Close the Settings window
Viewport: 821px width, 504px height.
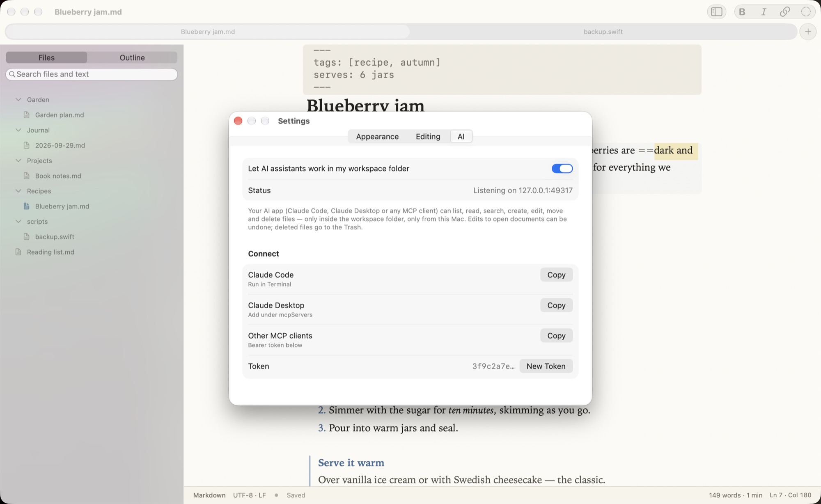[238, 121]
